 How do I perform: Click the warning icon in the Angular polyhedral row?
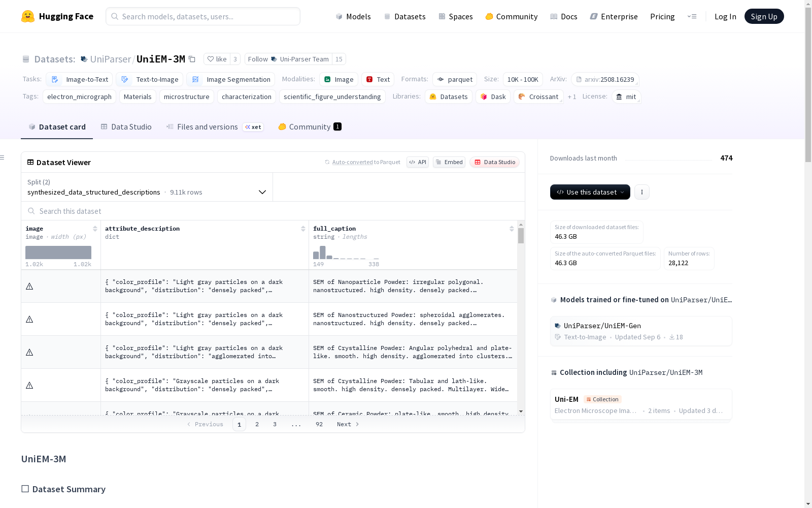pos(29,353)
